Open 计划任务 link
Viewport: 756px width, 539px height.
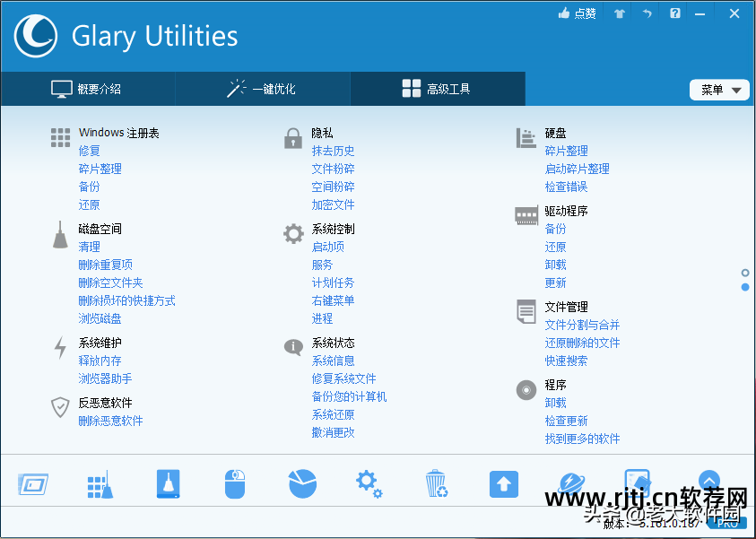tap(334, 283)
